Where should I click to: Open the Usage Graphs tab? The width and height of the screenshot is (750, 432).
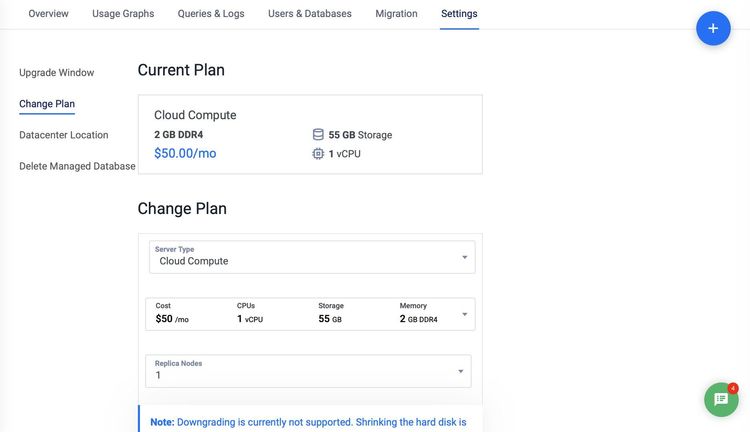coord(123,13)
